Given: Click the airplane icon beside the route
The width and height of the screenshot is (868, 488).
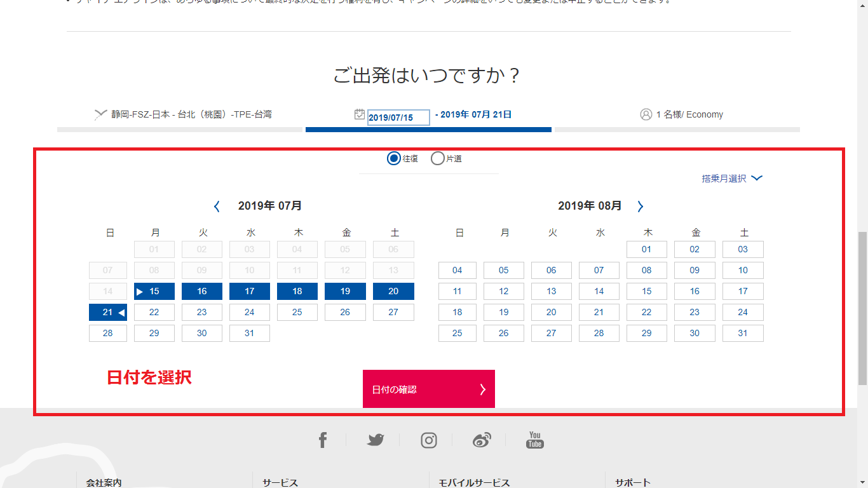Looking at the screenshot, I should pyautogui.click(x=100, y=114).
